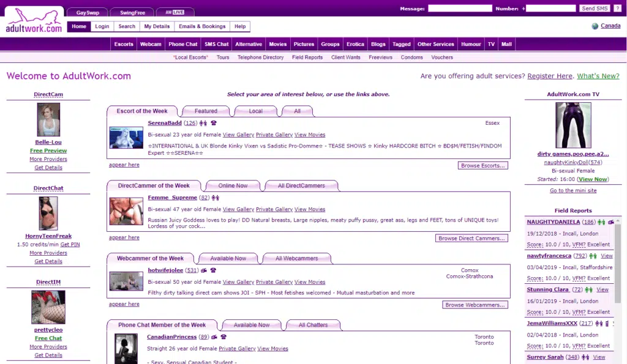Screen dimensions: 627x364
Task: Click the adultwork.com logo
Action: point(34,21)
